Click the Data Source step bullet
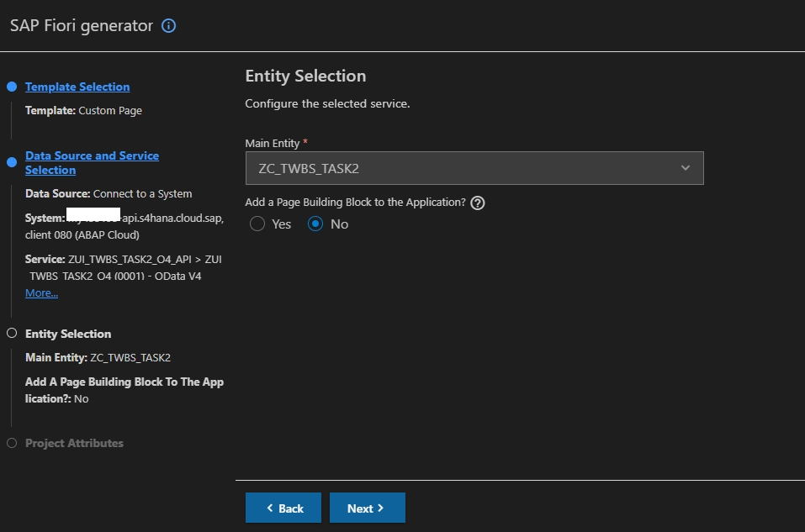805x532 pixels. click(12, 162)
